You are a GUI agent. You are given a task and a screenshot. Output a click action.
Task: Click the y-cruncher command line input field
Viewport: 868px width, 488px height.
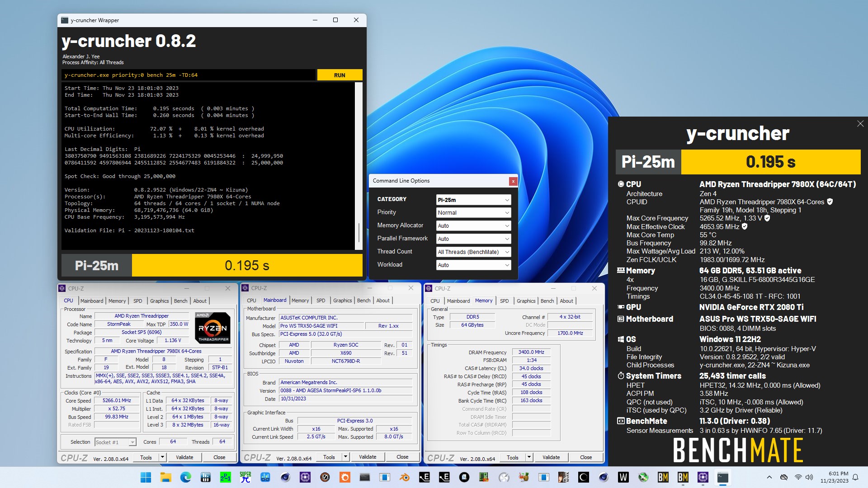(x=189, y=75)
